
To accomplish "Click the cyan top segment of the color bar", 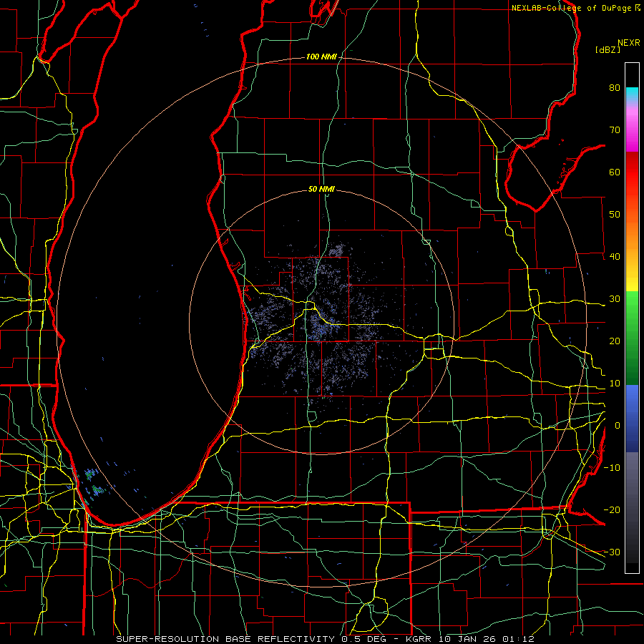I will point(632,94).
